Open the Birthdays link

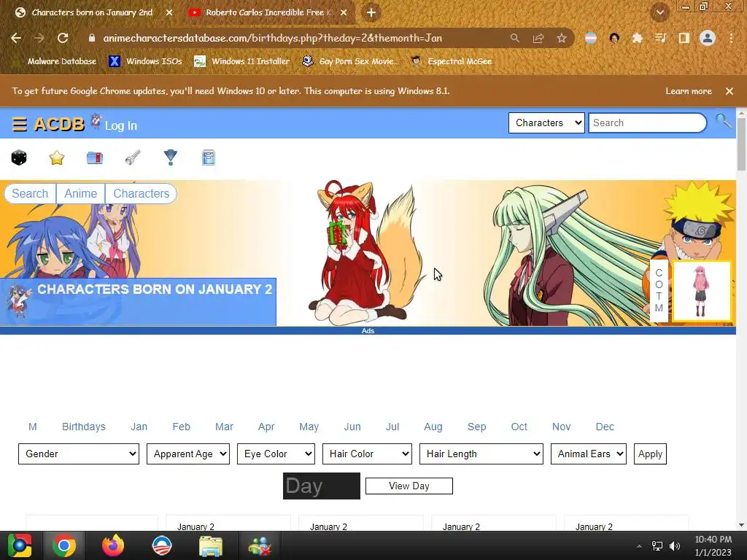coord(84,427)
